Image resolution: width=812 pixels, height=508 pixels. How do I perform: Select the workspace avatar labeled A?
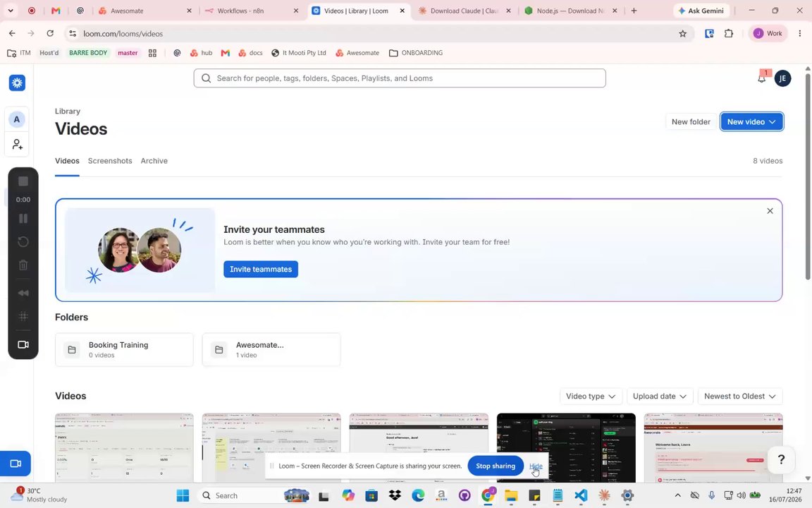[17, 119]
